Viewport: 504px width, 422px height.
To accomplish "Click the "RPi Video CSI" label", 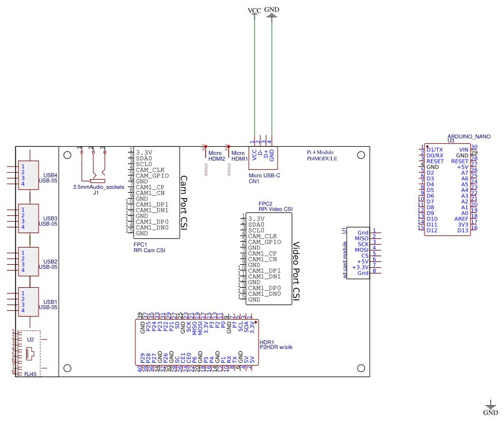I will (x=276, y=209).
